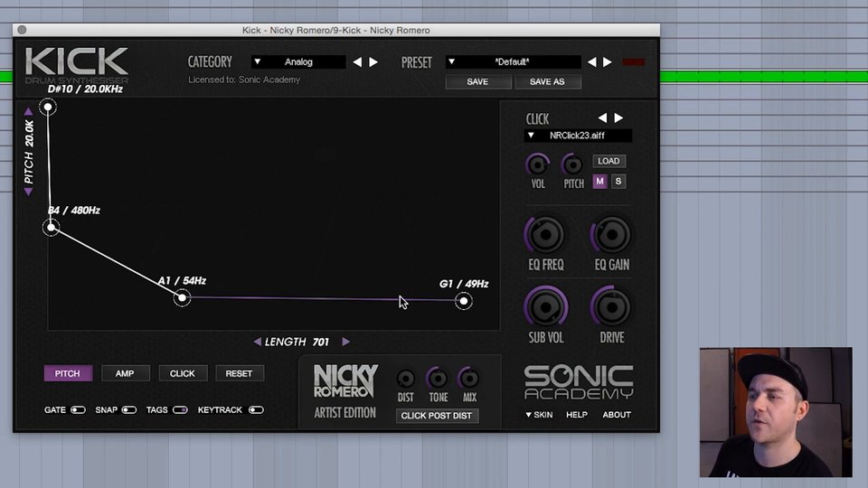Viewport: 868px width, 488px height.
Task: Switch to the PITCH envelope tab
Action: (68, 373)
